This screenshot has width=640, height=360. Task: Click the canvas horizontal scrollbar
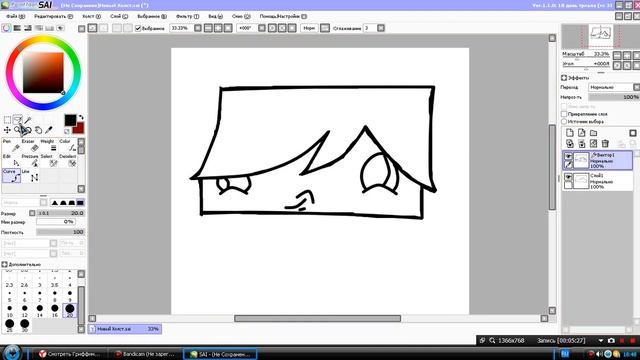(x=318, y=318)
